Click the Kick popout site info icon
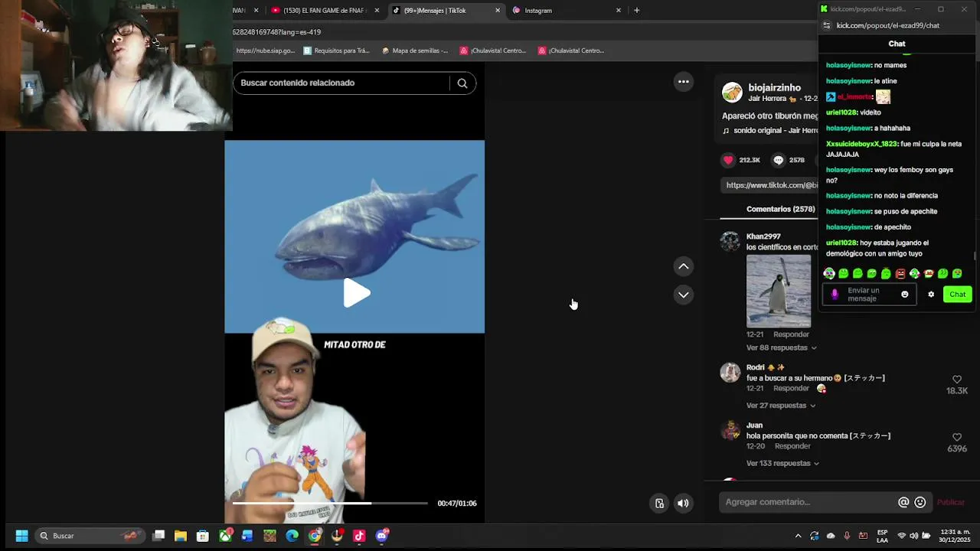This screenshot has height=551, width=980. point(826,25)
